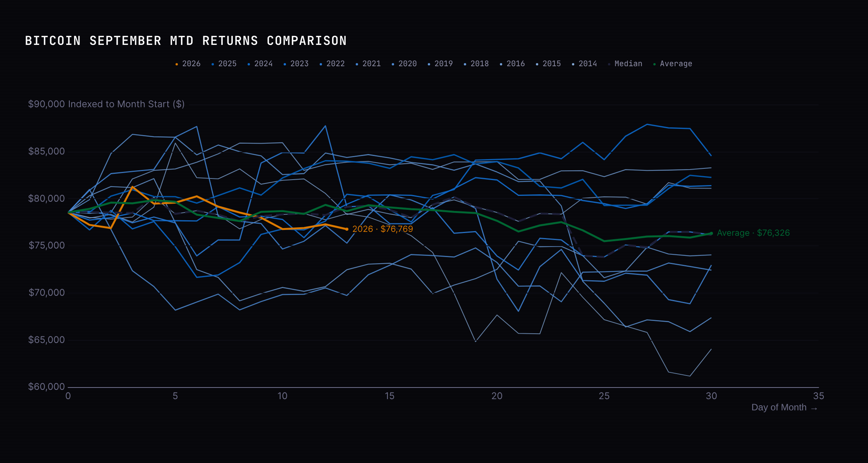Click the Average · $76,326 end label
Image resolution: width=868 pixels, height=463 pixels.
click(753, 233)
